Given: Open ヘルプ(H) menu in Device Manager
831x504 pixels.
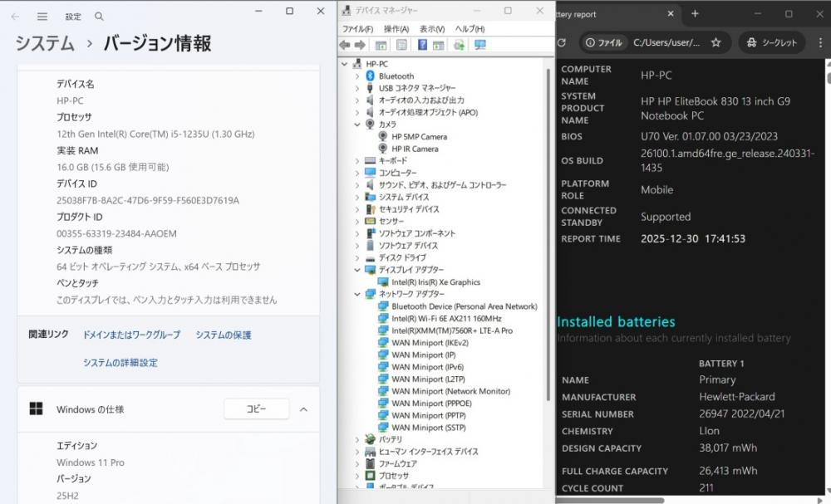Looking at the screenshot, I should (x=470, y=28).
